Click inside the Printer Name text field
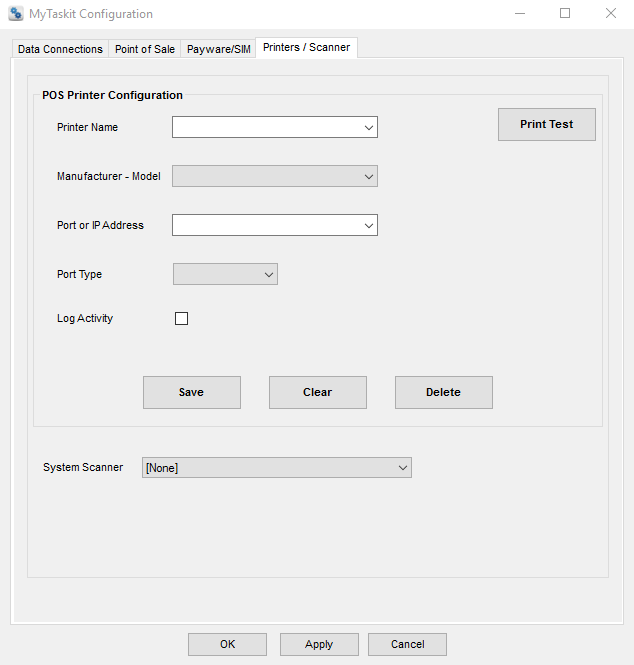 (265, 127)
